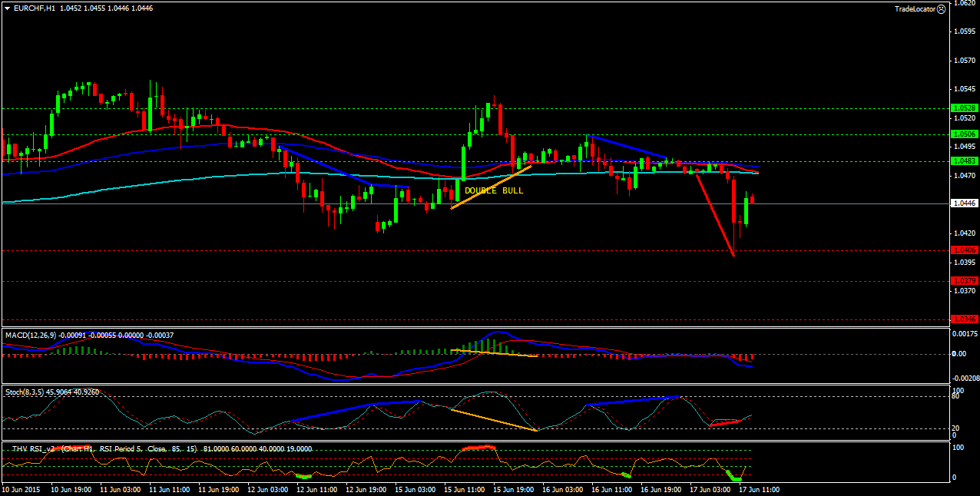This screenshot has width=980, height=496.
Task: Click the DOUBLE BULL text label
Action: tap(494, 190)
